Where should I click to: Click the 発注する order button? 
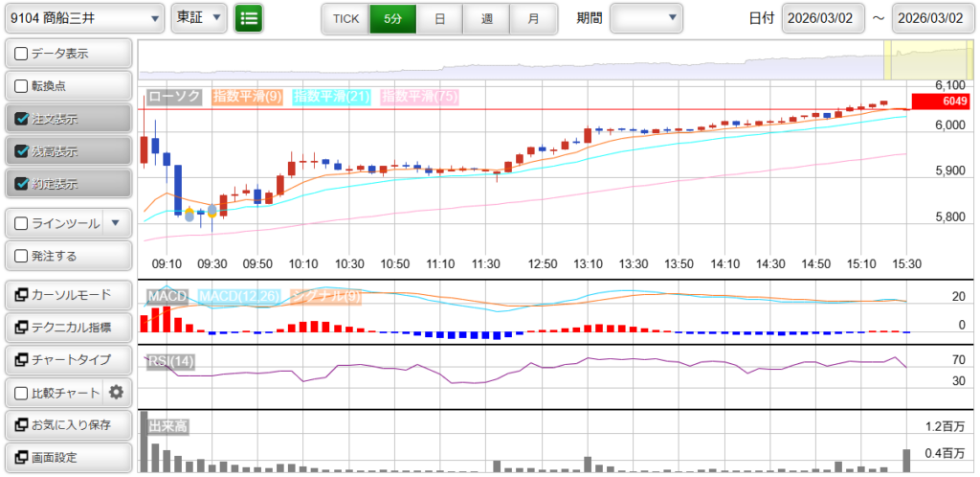(x=67, y=256)
